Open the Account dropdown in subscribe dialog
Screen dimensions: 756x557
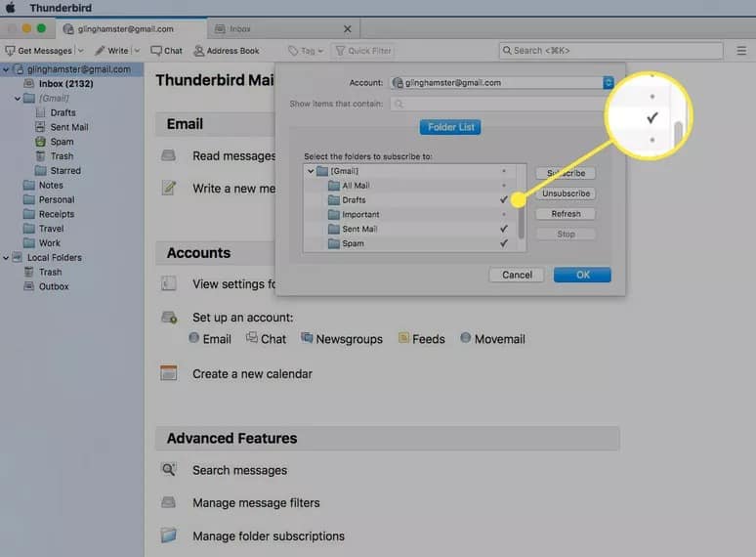609,83
